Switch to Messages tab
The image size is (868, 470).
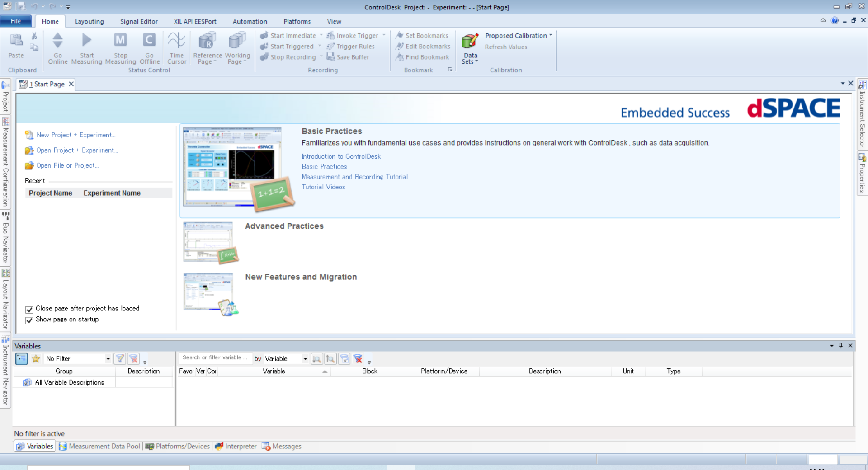(x=282, y=446)
